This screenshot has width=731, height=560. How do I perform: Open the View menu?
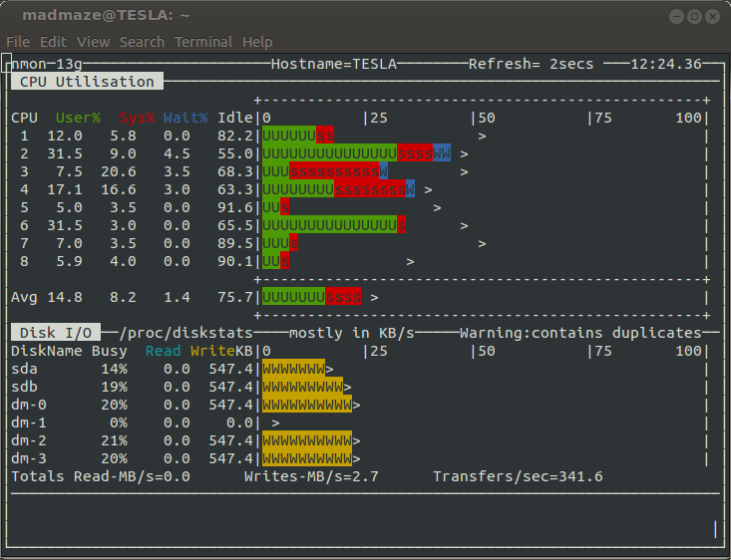point(93,42)
